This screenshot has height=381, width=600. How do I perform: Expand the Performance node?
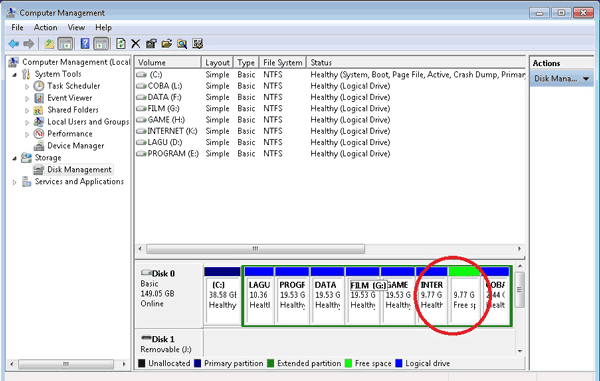27,134
